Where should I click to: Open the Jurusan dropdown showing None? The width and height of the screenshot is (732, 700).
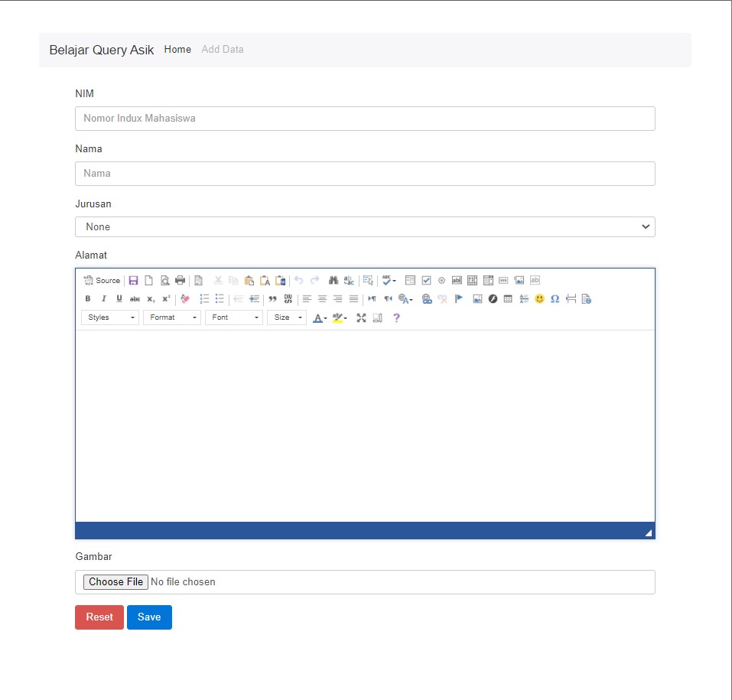point(365,227)
